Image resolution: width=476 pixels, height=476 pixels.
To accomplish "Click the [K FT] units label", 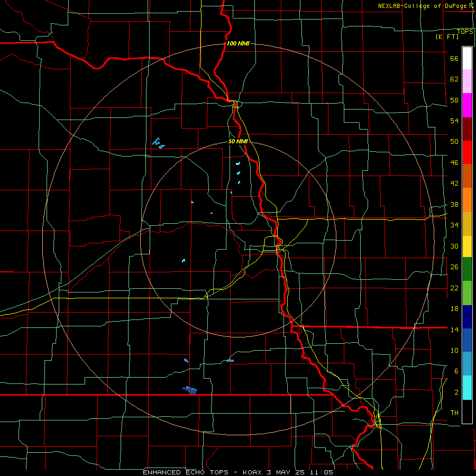I will [447, 36].
